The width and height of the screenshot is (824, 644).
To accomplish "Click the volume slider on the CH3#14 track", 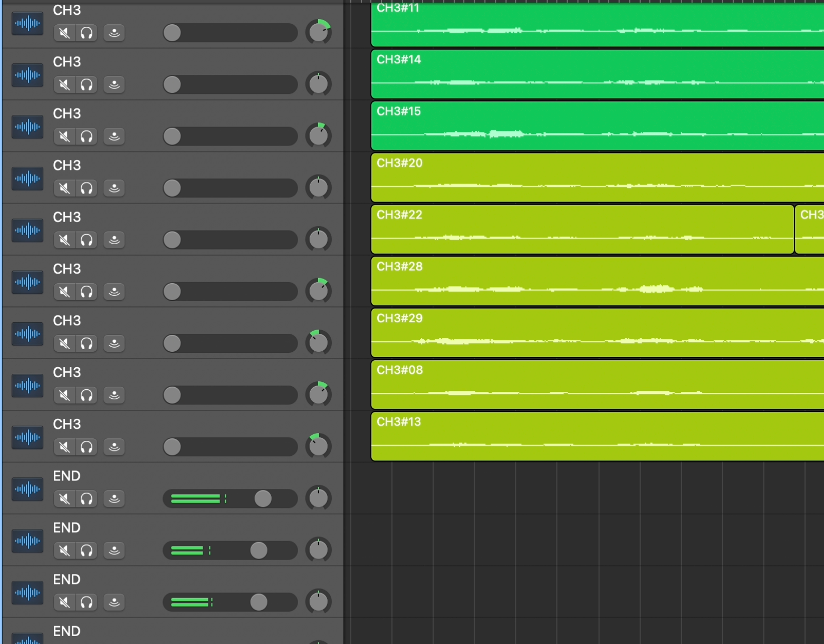I will (x=230, y=84).
